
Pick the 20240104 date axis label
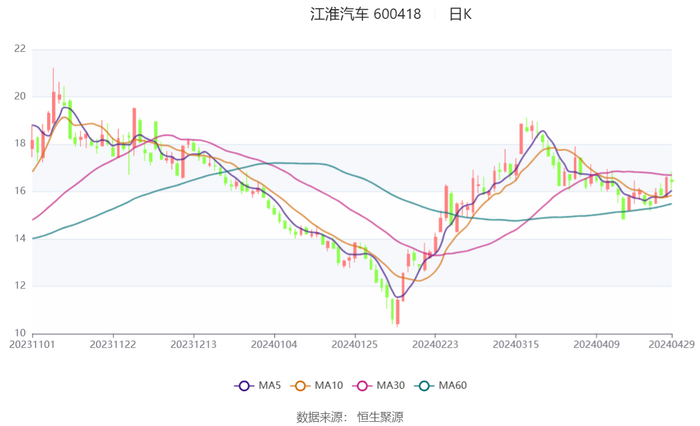coord(273,344)
